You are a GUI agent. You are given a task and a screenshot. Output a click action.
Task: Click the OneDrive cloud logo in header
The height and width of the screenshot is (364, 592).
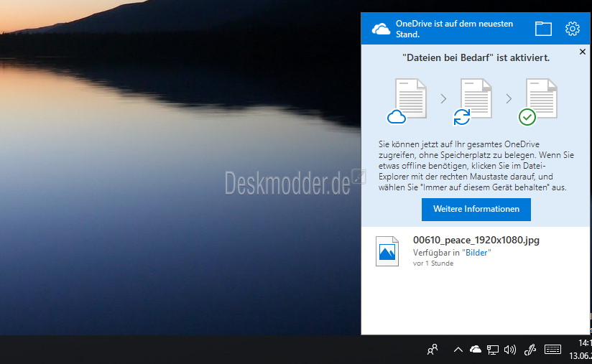tap(381, 29)
